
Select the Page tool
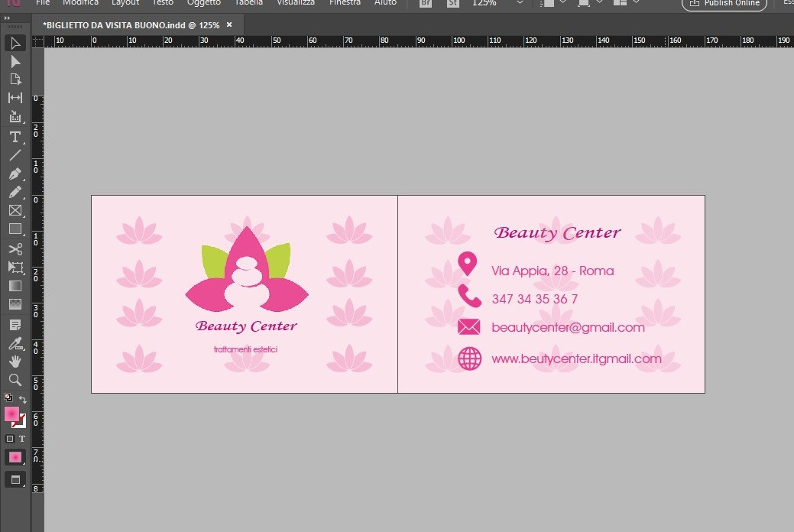[x=15, y=79]
